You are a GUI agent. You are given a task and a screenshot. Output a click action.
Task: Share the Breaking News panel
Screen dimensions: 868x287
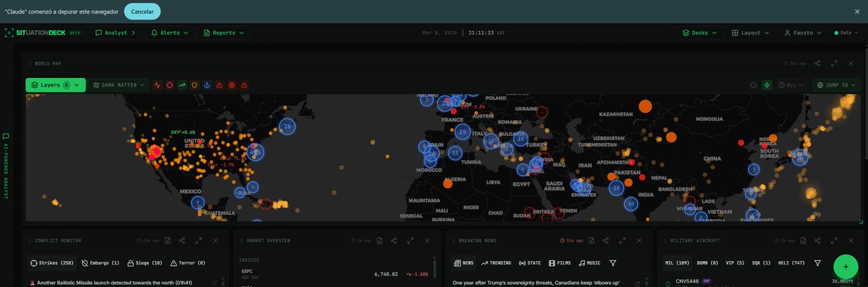(605, 240)
